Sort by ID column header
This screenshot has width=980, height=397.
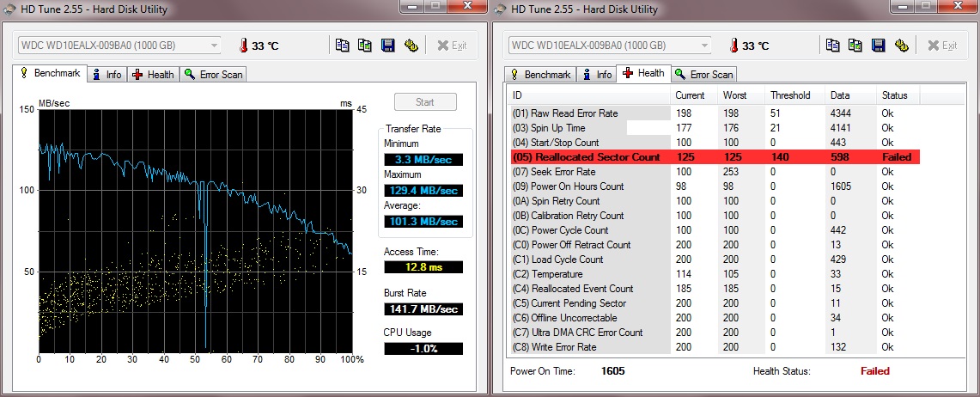coord(590,95)
